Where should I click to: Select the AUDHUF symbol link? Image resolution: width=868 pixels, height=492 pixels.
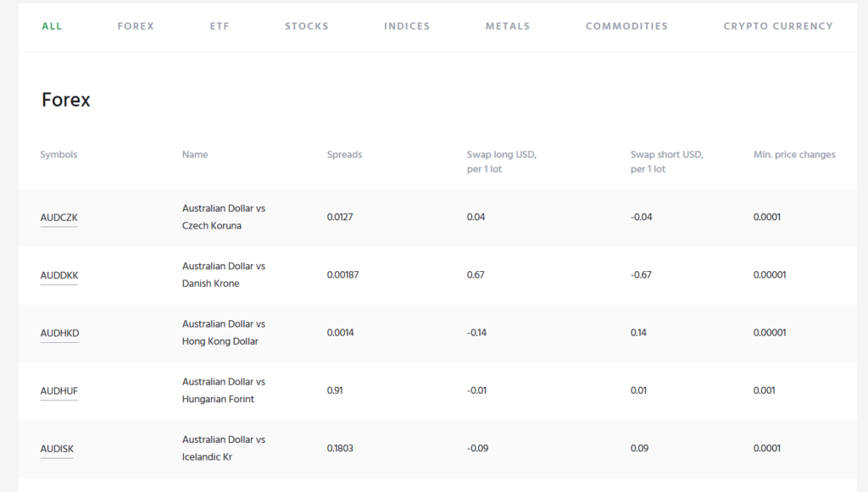(59, 391)
